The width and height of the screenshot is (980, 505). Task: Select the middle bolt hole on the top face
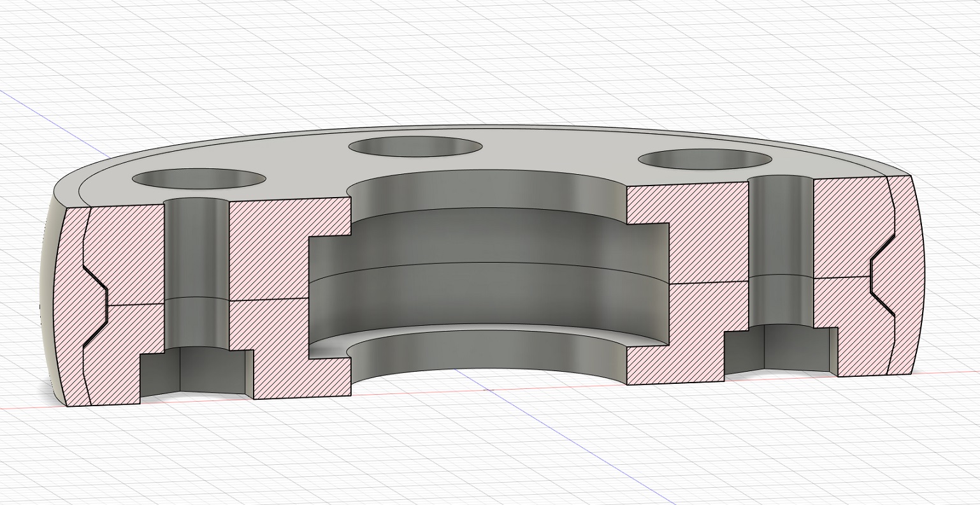[x=415, y=147]
